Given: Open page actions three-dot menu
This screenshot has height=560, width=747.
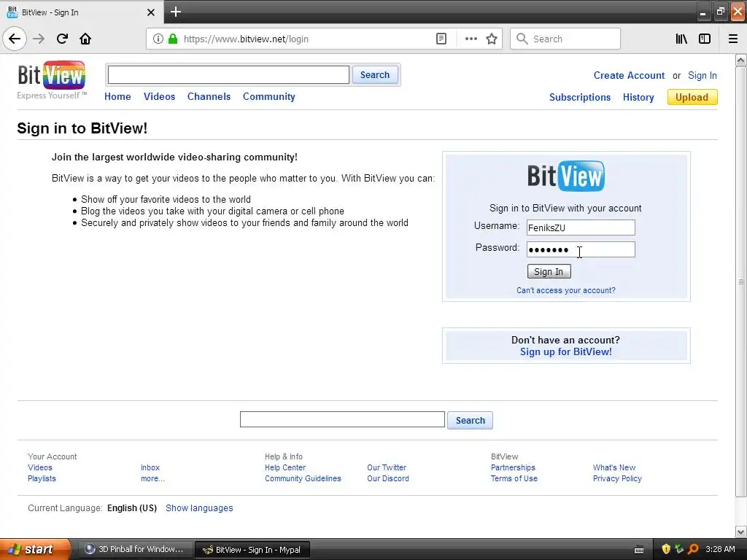Looking at the screenshot, I should [471, 39].
